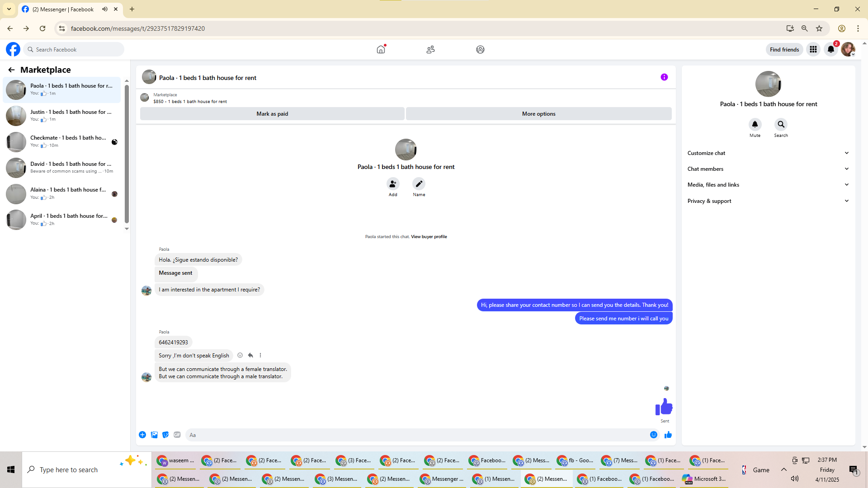Choose a sticker from the composer

165,435
